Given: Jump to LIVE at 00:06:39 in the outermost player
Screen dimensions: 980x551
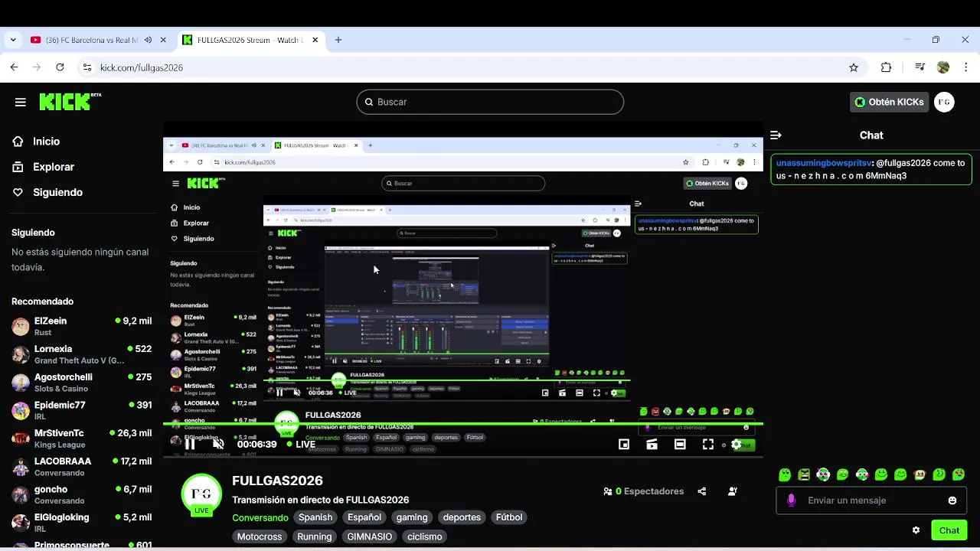Looking at the screenshot, I should (301, 444).
